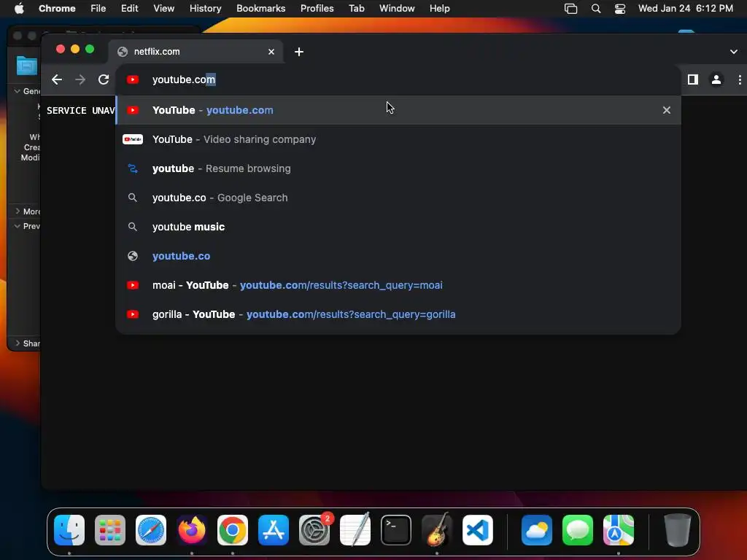This screenshot has width=747, height=560.
Task: Launch GarageBand from the Dock
Action: [x=437, y=529]
